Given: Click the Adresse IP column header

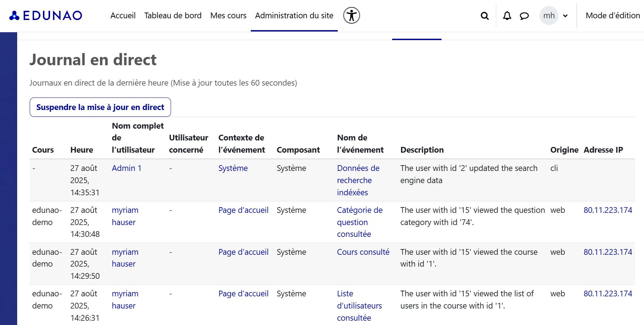Looking at the screenshot, I should 603,150.
